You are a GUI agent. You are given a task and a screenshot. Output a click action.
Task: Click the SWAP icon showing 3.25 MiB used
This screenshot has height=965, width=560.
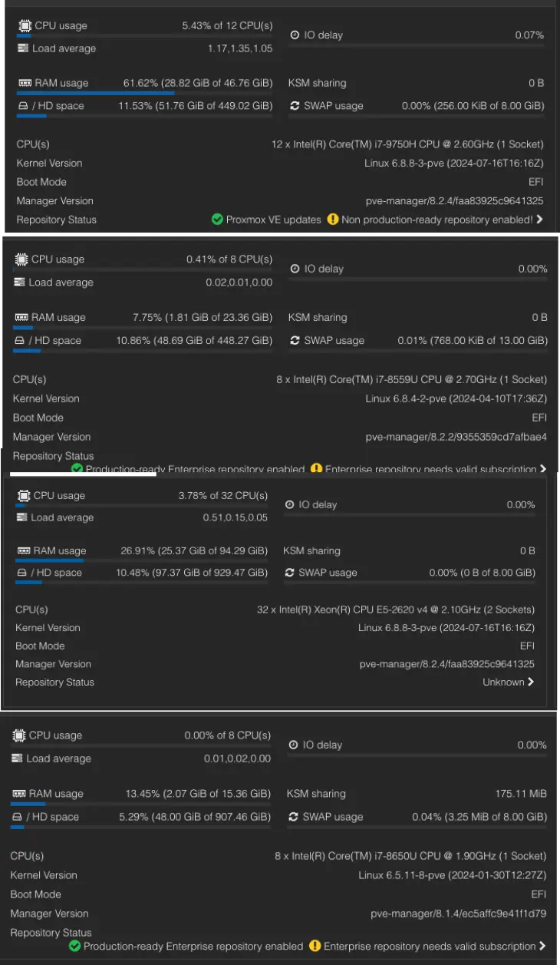point(292,817)
